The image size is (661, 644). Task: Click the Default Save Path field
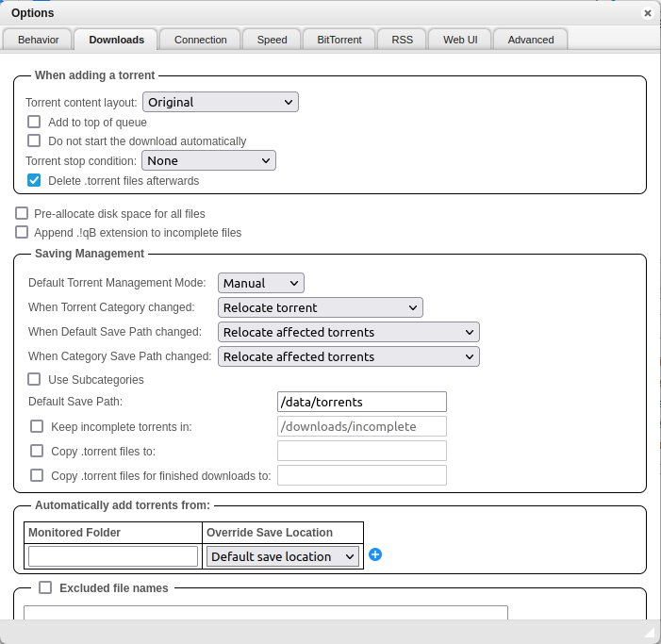click(x=361, y=402)
